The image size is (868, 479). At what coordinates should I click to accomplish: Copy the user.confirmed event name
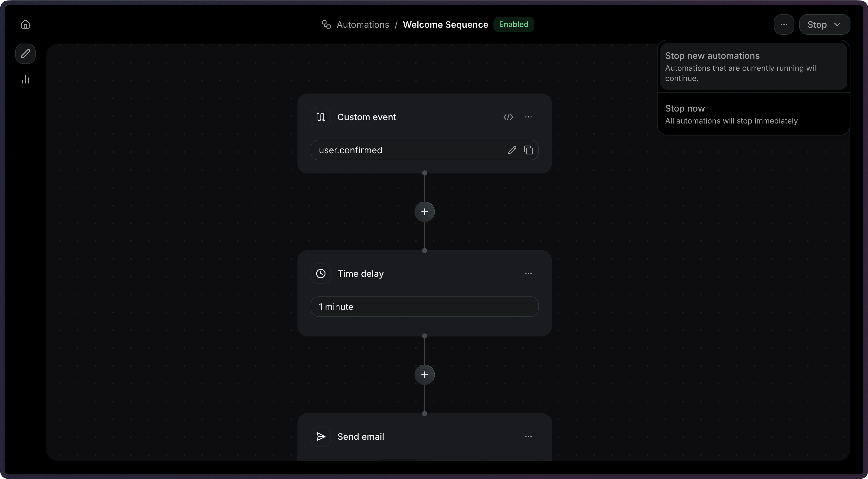click(528, 150)
